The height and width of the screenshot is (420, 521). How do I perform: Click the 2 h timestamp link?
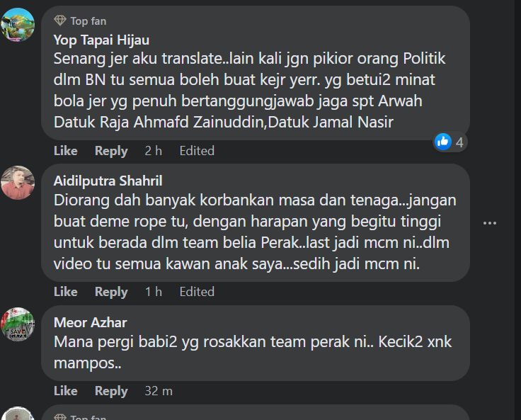[153, 151]
